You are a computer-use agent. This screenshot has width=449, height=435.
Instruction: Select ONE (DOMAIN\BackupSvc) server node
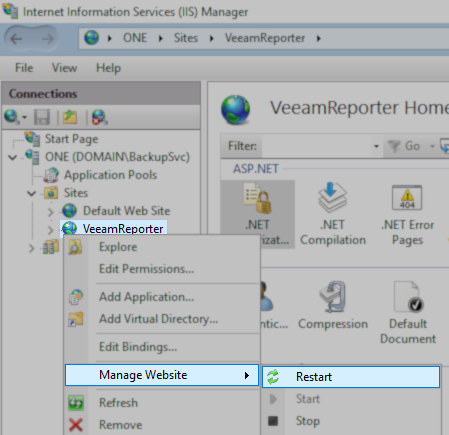[x=117, y=157]
